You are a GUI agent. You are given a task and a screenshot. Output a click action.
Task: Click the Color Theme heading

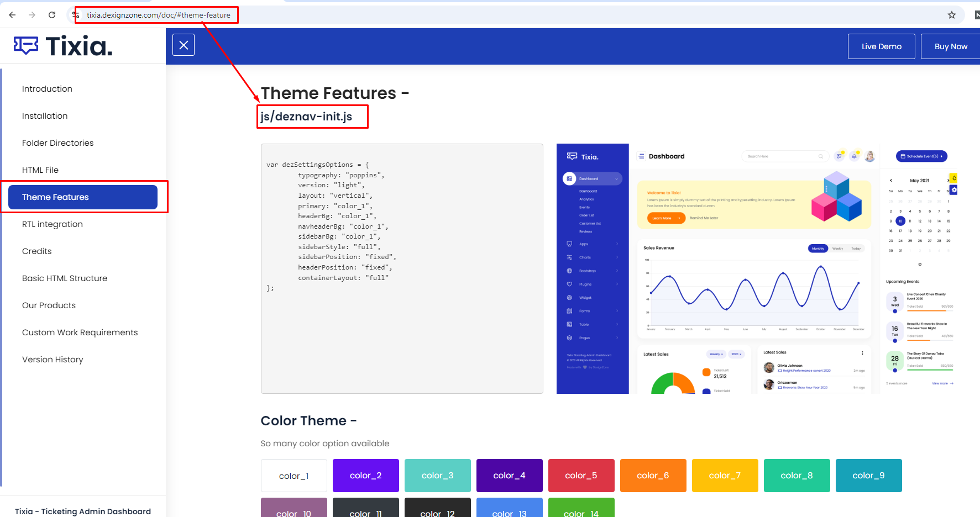click(308, 421)
